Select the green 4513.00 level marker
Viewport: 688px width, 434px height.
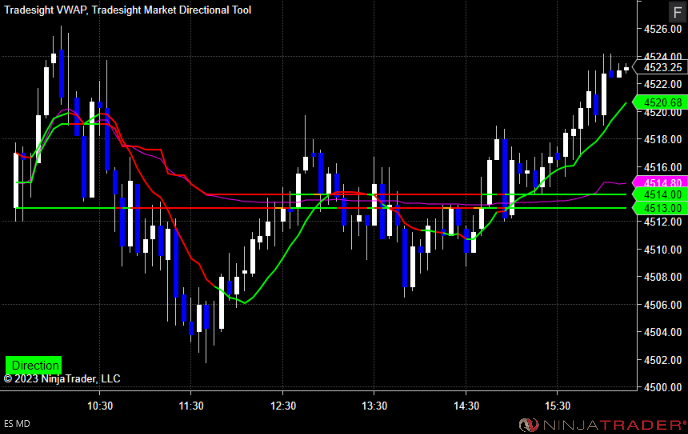point(661,208)
